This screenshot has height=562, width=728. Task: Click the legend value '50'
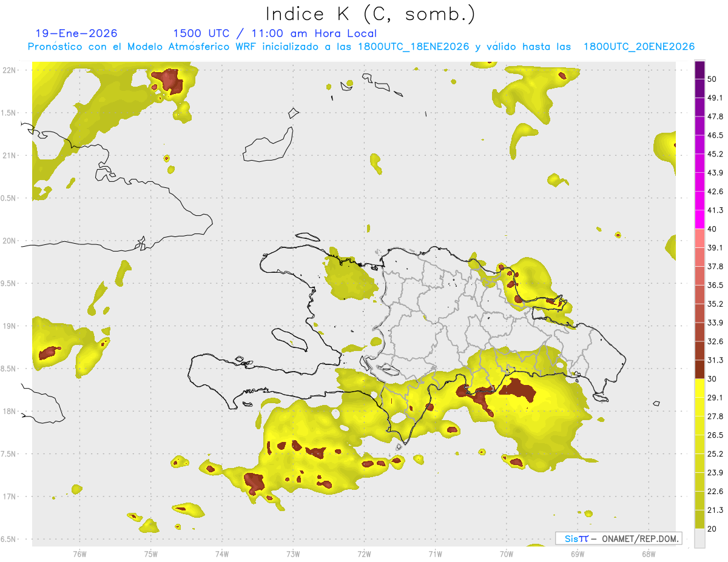713,79
